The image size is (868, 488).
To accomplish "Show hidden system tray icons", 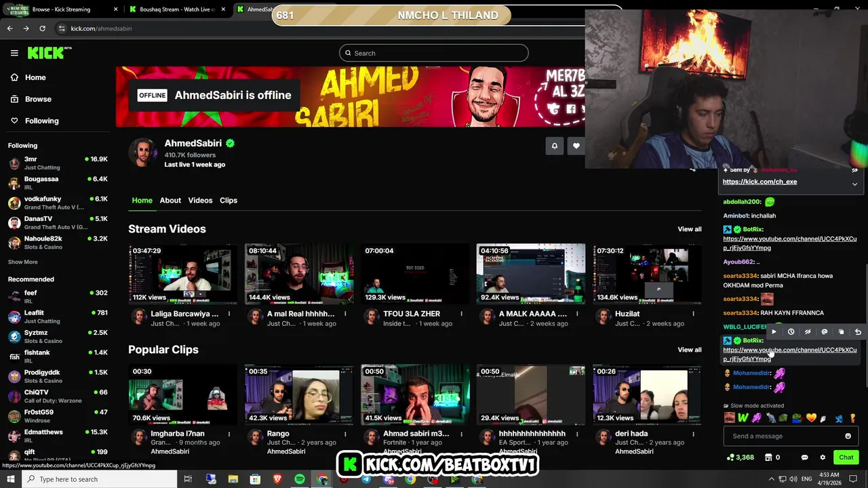I will tap(771, 479).
